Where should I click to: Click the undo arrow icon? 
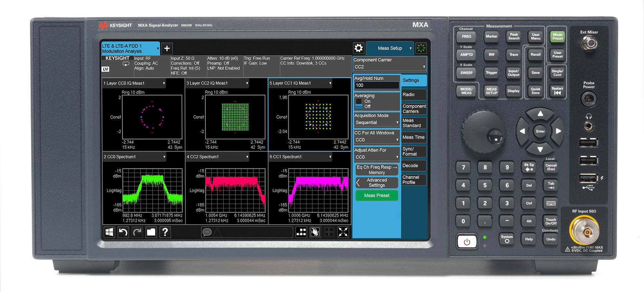(x=123, y=232)
